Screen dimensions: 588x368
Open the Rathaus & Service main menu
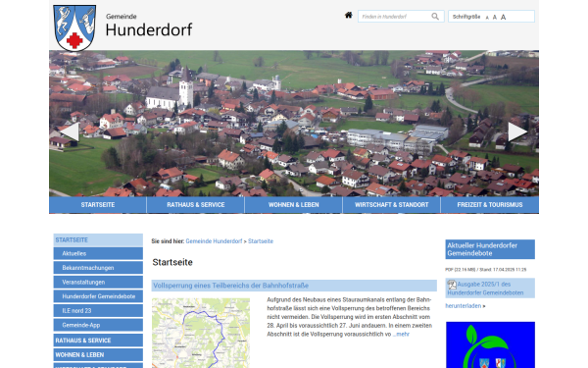[196, 205]
